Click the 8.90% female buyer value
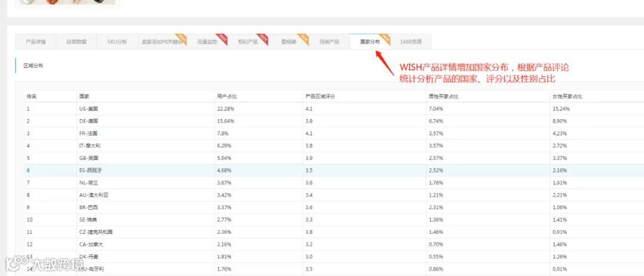 [x=560, y=121]
